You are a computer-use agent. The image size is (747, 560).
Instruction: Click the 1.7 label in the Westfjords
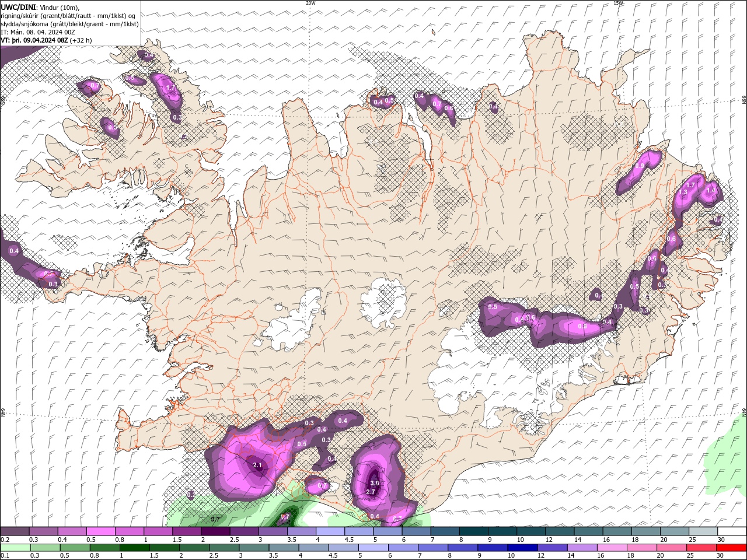(x=170, y=88)
